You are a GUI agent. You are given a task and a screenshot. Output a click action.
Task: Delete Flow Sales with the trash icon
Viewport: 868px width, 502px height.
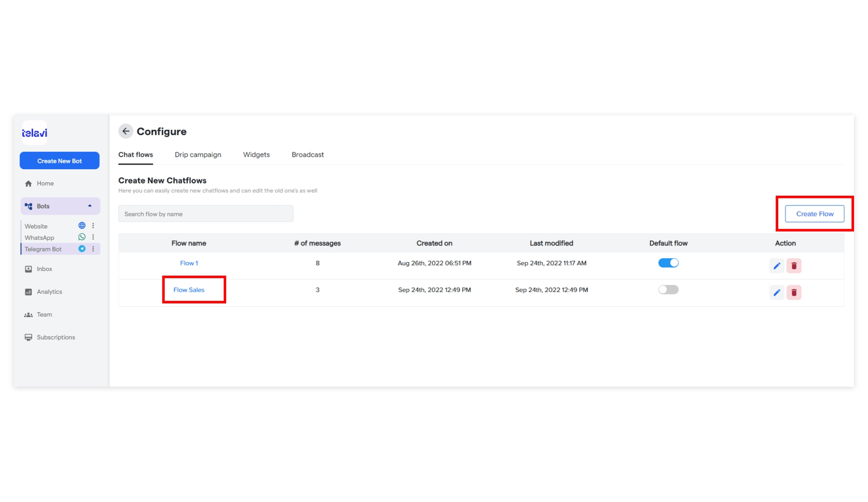click(794, 292)
